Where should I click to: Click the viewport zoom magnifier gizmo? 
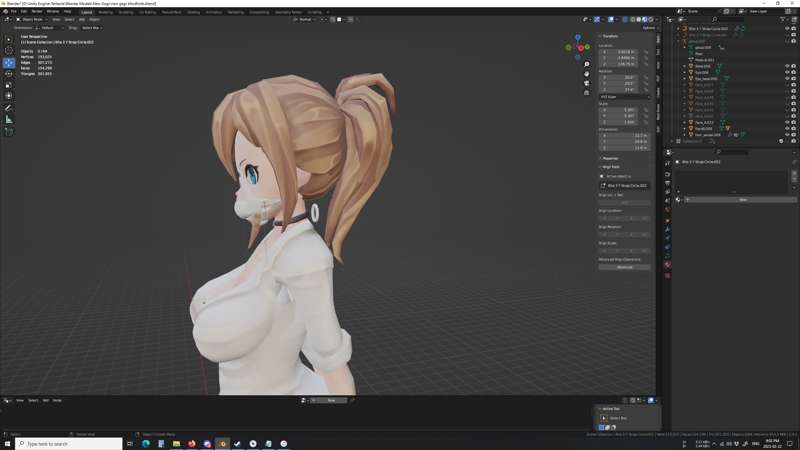(x=586, y=64)
